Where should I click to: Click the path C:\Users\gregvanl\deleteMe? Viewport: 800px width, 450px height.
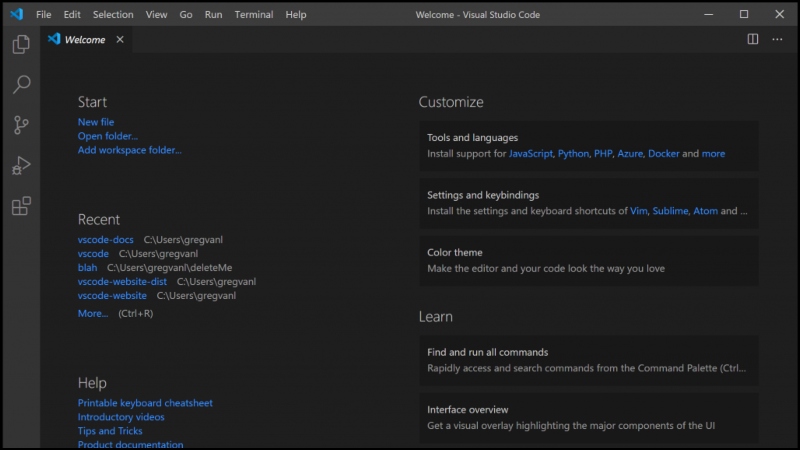tap(169, 267)
